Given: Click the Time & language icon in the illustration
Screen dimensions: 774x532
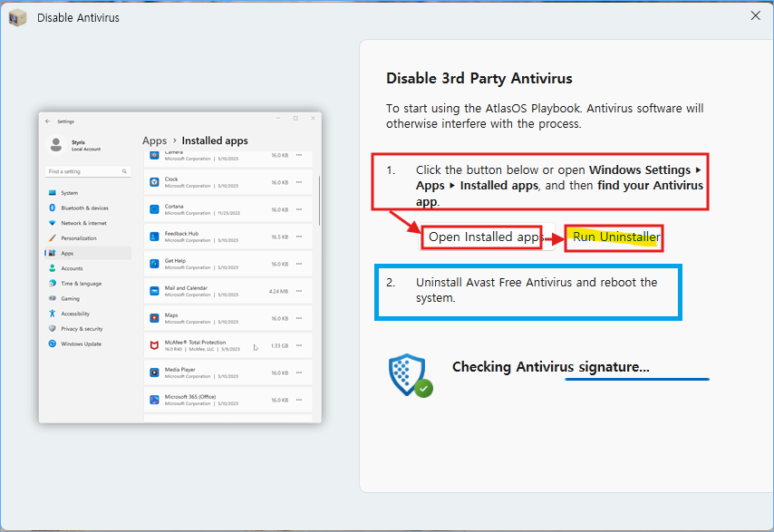Looking at the screenshot, I should [53, 284].
